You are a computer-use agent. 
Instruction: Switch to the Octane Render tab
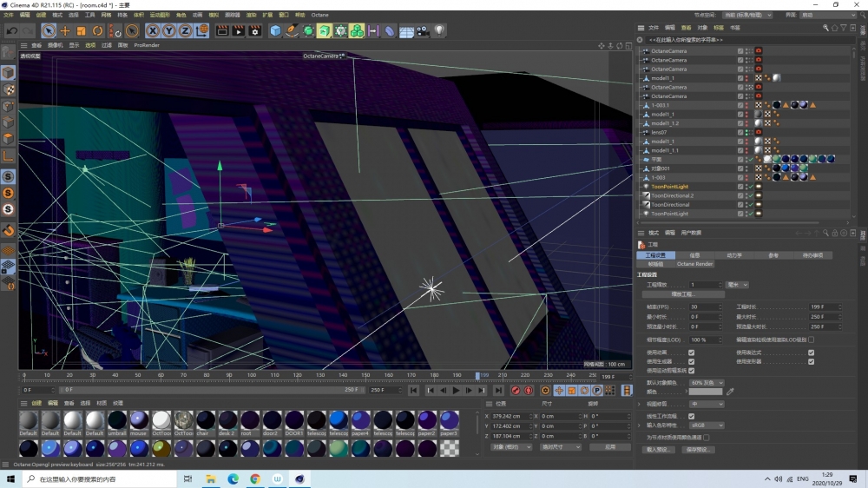pyautogui.click(x=694, y=264)
